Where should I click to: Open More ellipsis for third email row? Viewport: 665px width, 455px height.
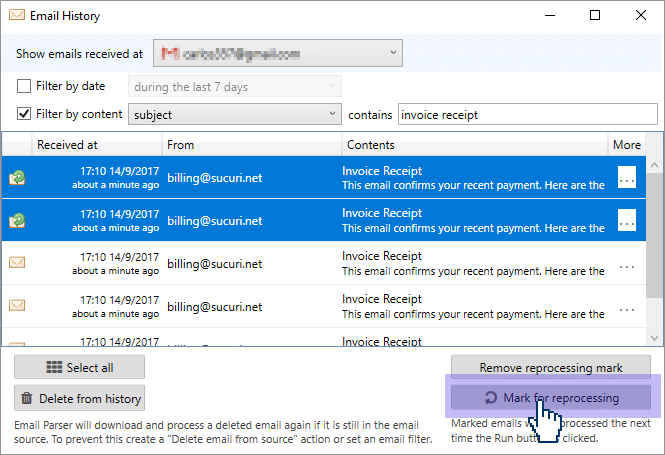[x=627, y=267]
